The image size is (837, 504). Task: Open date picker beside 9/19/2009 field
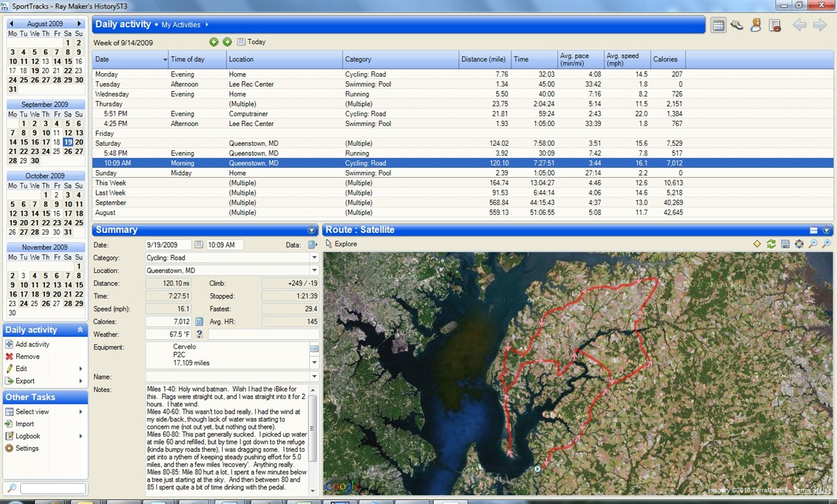point(199,244)
